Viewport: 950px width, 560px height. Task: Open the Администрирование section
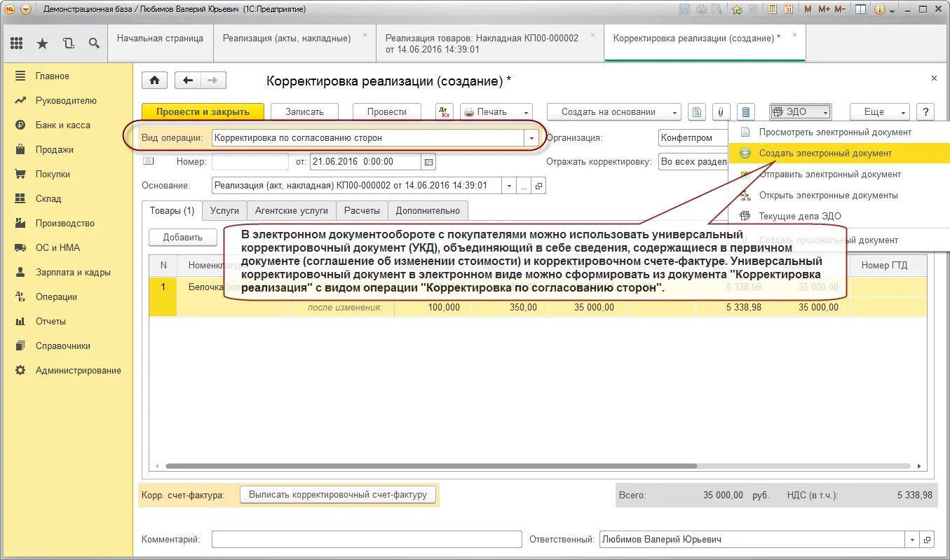[x=79, y=370]
